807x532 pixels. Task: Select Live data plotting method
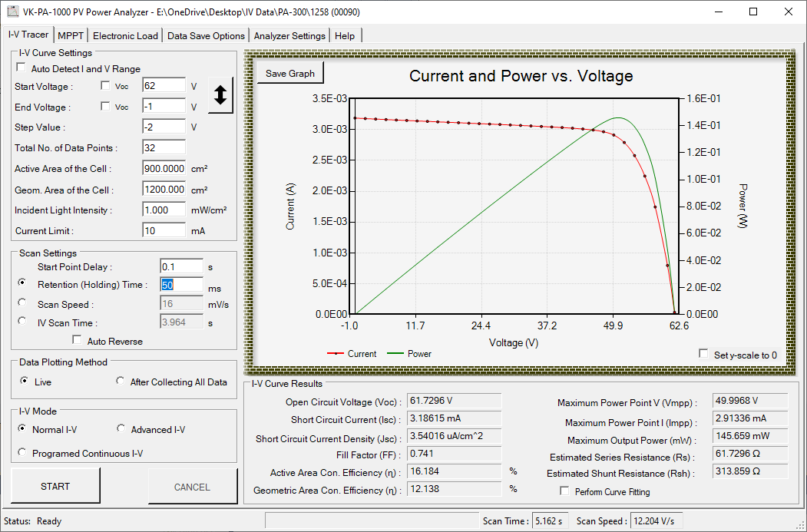[x=25, y=381]
